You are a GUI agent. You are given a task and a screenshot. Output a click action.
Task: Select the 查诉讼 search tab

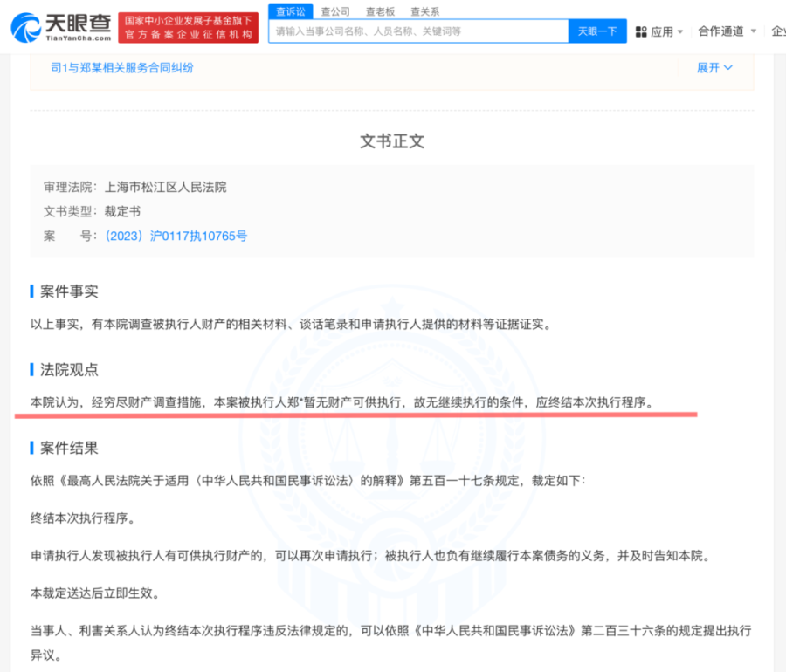point(290,11)
